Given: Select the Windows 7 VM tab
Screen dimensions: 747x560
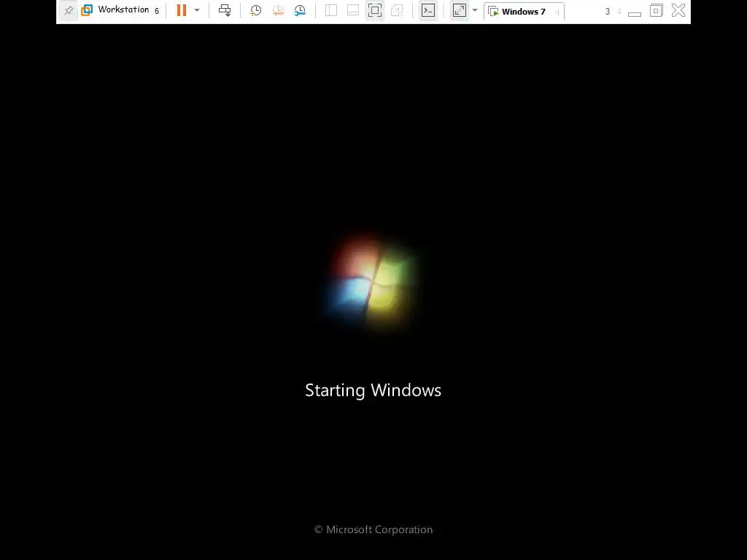Looking at the screenshot, I should coord(524,12).
